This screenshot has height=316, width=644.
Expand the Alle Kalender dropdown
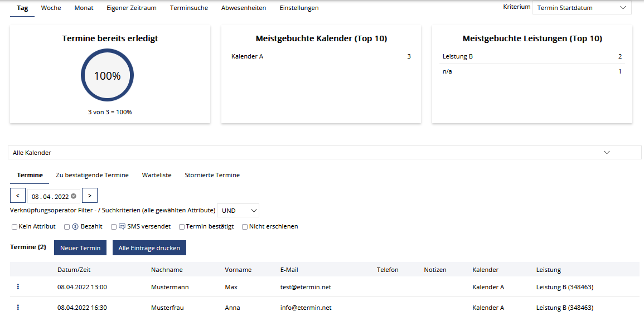click(325, 153)
